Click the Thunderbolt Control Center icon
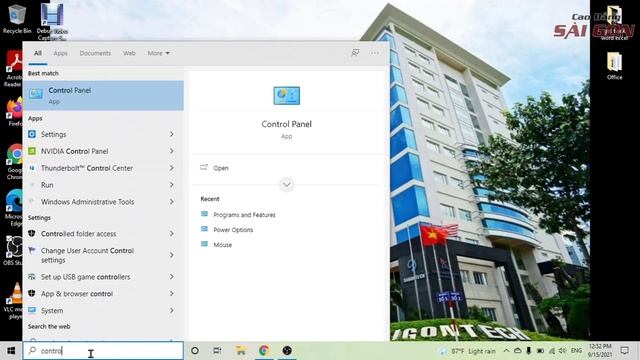The height and width of the screenshot is (360, 640). (x=32, y=168)
